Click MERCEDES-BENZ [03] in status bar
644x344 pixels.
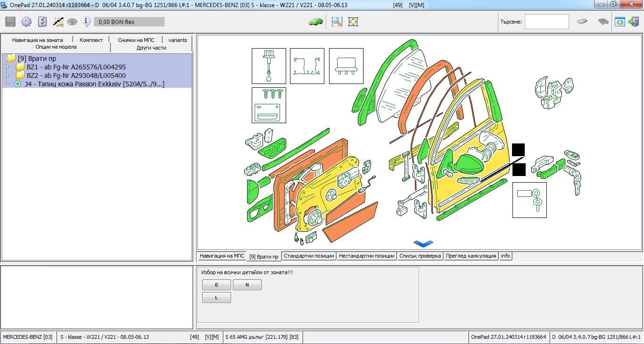pyautogui.click(x=28, y=337)
